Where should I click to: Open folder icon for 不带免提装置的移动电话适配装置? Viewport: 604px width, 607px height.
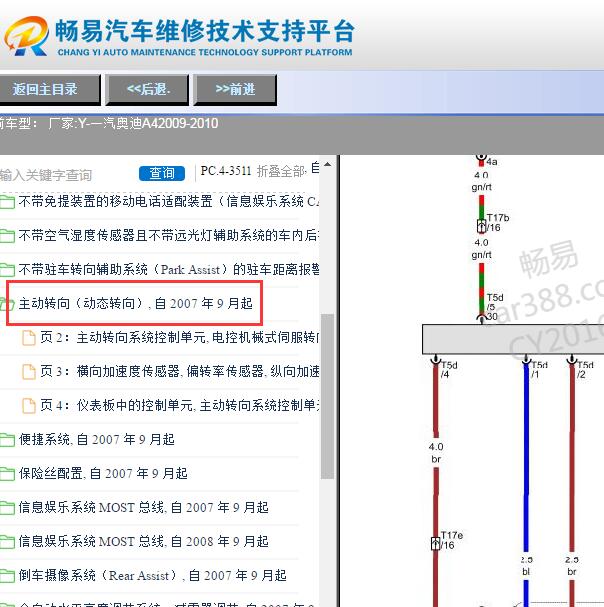click(7, 202)
